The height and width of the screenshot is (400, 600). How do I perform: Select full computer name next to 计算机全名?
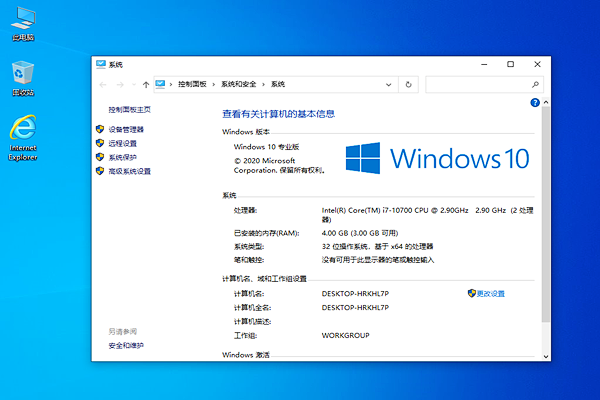click(x=355, y=307)
